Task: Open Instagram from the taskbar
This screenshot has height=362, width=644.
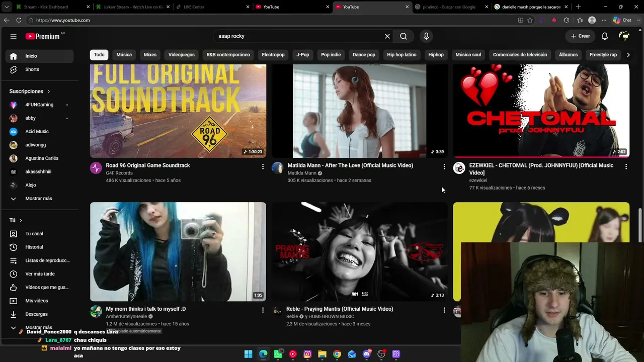Action: click(x=307, y=354)
